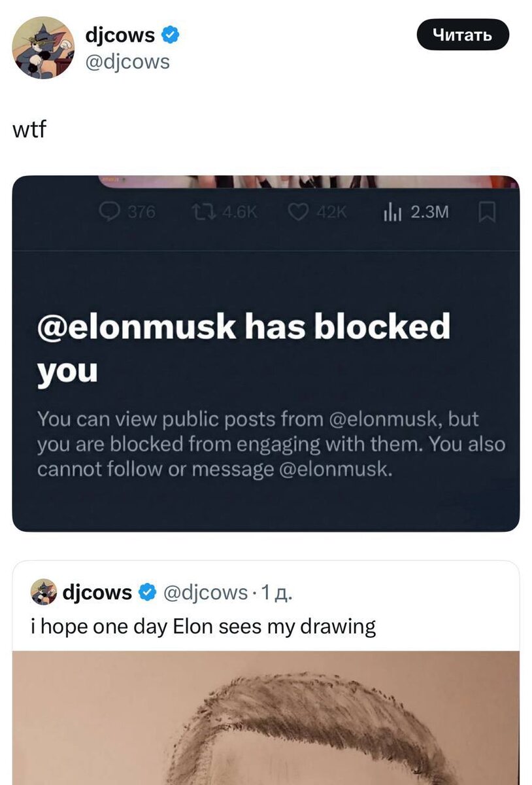Click the pencil drawing image thumbnail
The height and width of the screenshot is (785, 532).
pos(266,720)
